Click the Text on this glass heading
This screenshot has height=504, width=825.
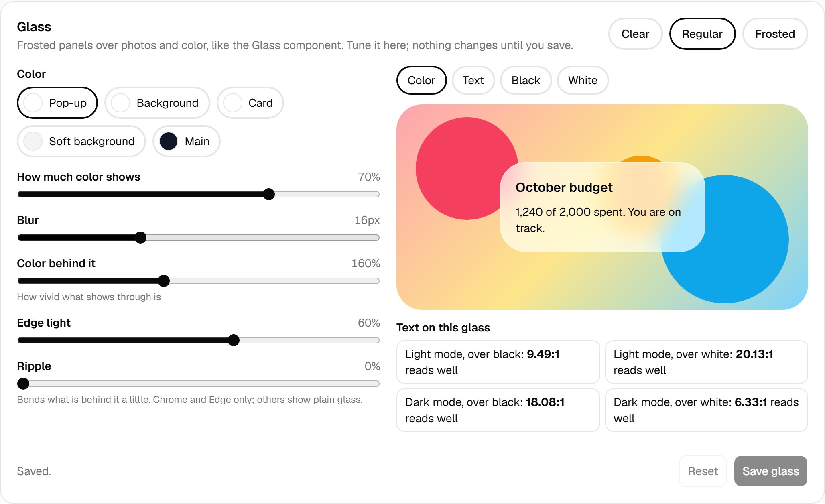pos(443,327)
